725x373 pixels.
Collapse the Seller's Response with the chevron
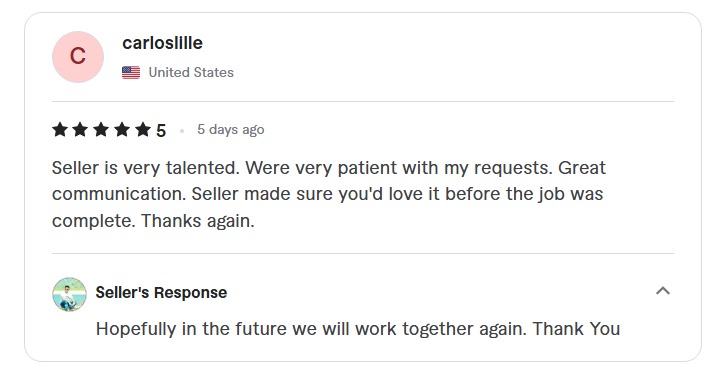coord(663,291)
